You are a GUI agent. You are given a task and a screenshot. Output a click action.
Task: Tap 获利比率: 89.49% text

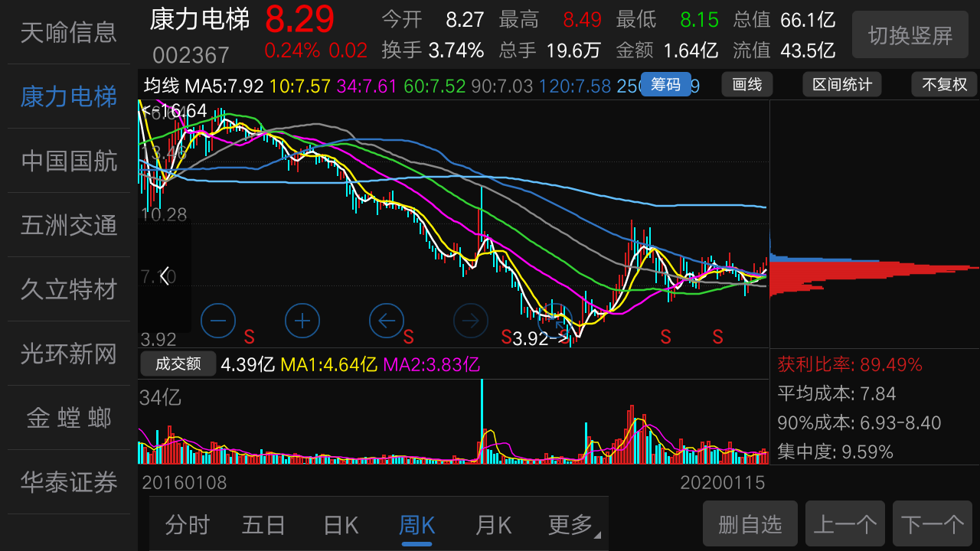tap(850, 364)
